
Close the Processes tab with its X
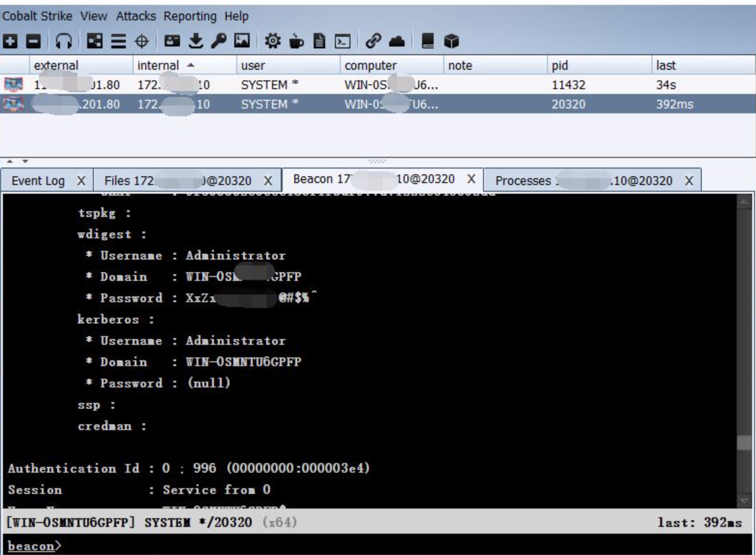(689, 181)
